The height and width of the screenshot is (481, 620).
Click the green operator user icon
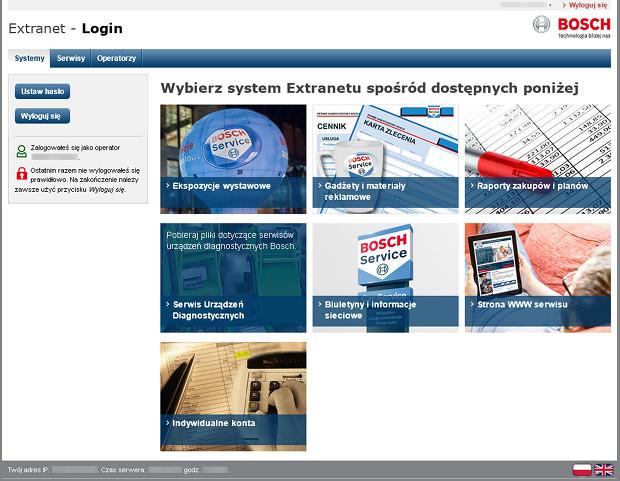click(22, 151)
